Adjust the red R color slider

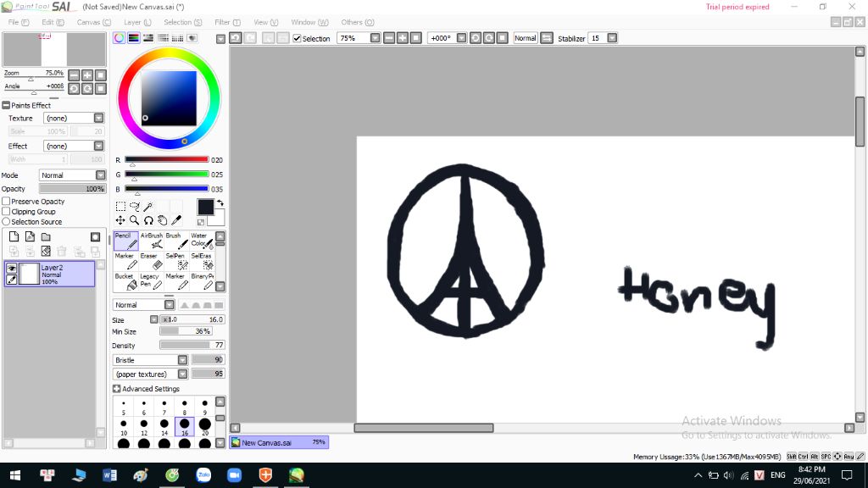click(x=167, y=160)
